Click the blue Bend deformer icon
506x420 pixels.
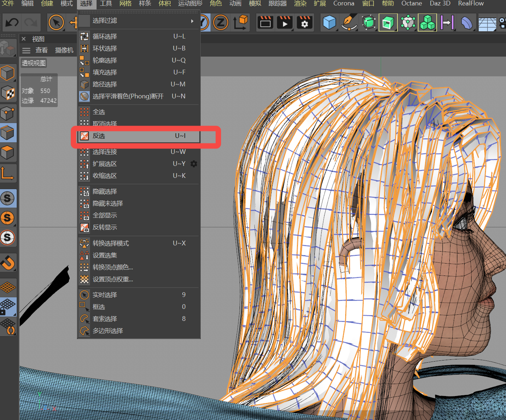pyautogui.click(x=467, y=23)
